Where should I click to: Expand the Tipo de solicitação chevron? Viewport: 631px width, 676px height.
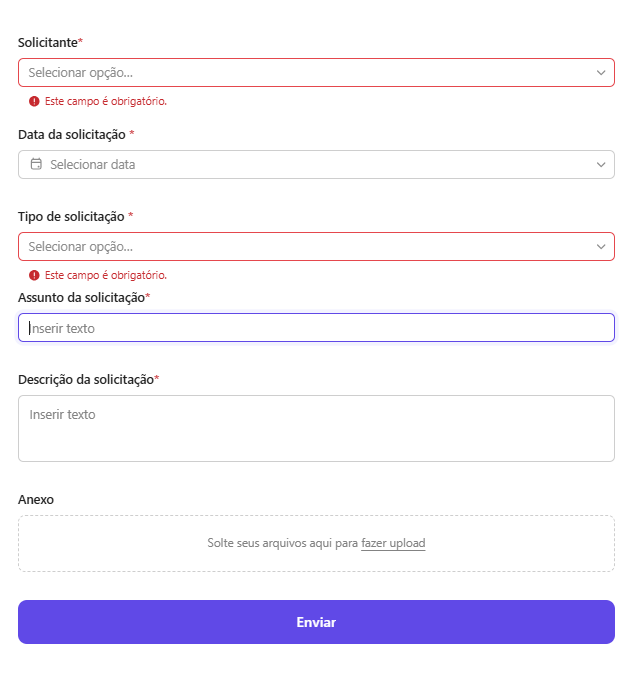[601, 247]
